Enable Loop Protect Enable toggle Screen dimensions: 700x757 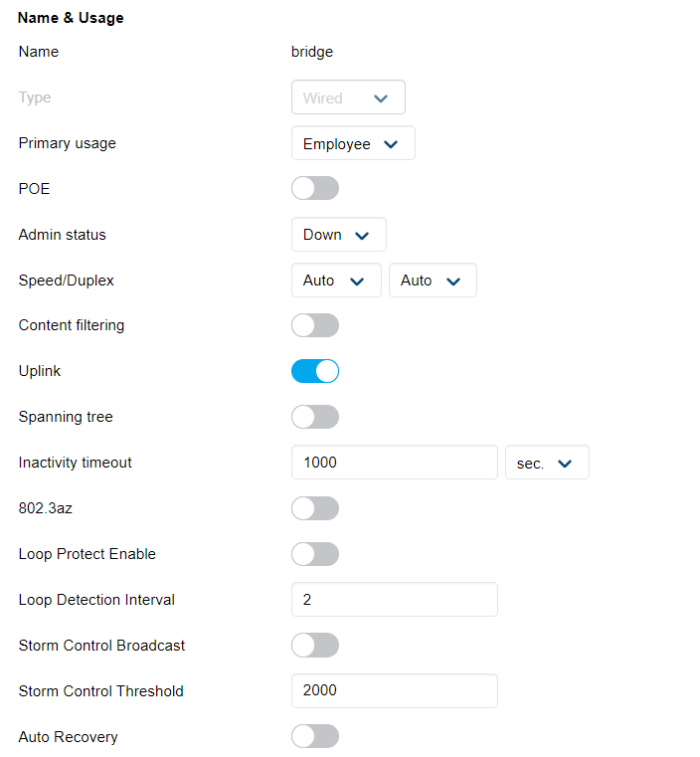coord(314,554)
